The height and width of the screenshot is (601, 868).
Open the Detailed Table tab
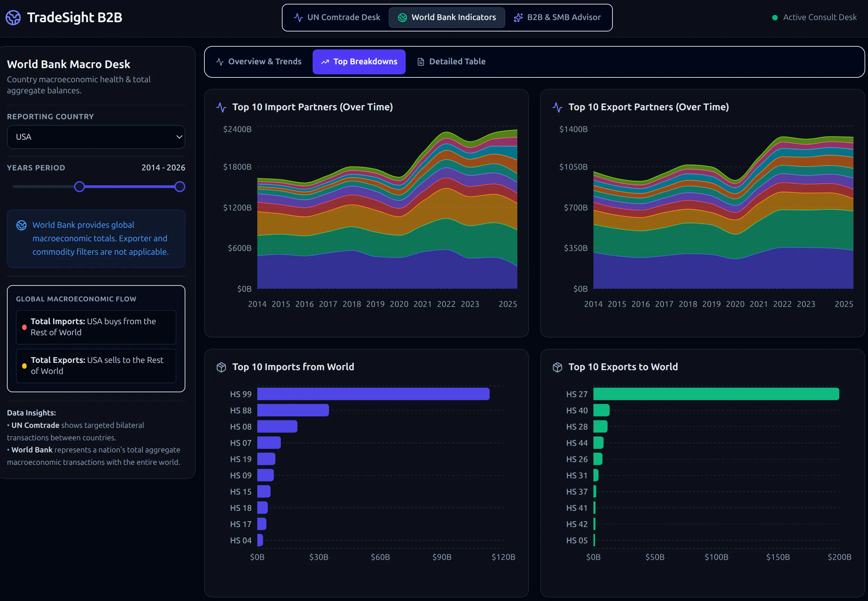tap(451, 62)
